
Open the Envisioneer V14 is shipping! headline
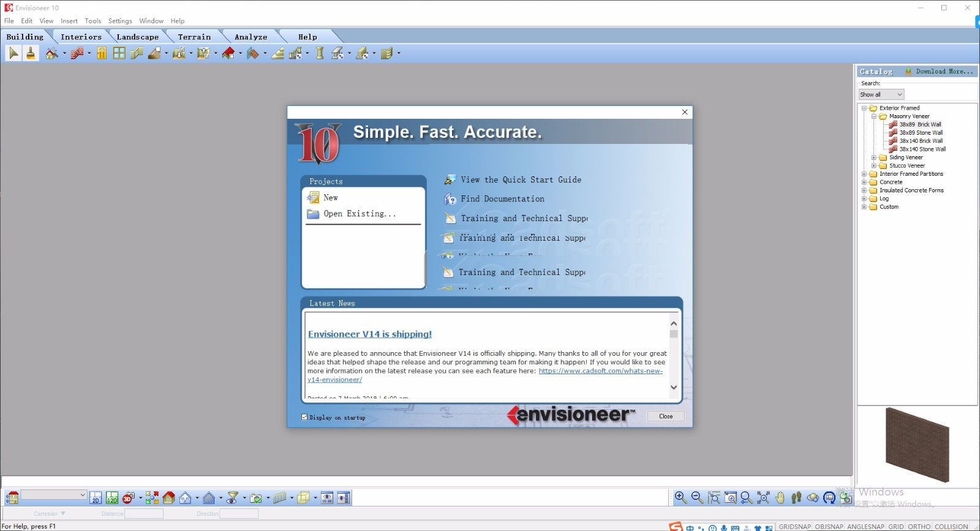[x=370, y=334]
